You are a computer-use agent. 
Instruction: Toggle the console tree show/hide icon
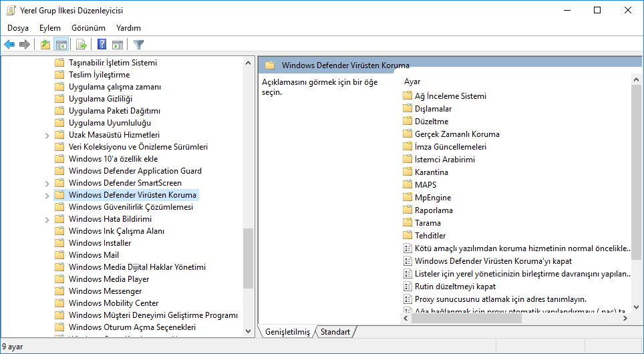[61, 44]
